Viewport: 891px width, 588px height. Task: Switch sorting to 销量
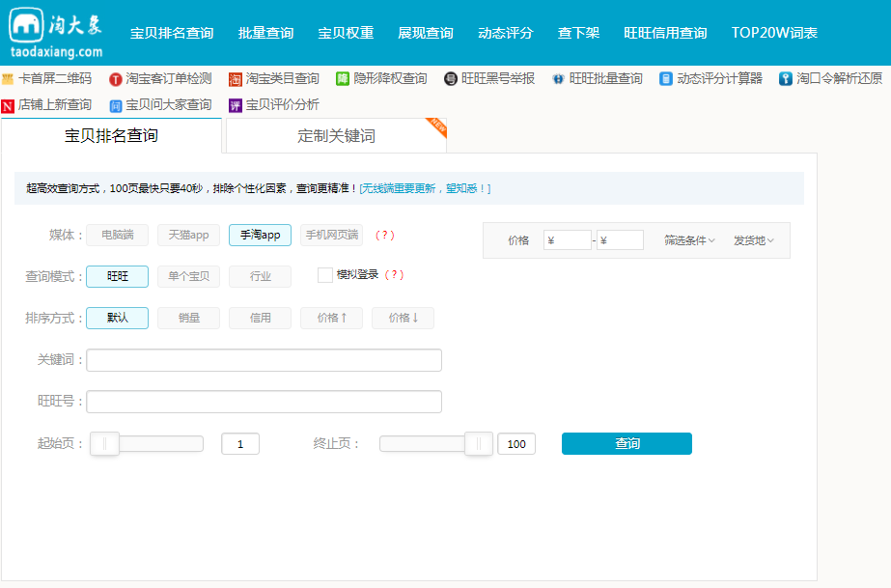[x=188, y=318]
